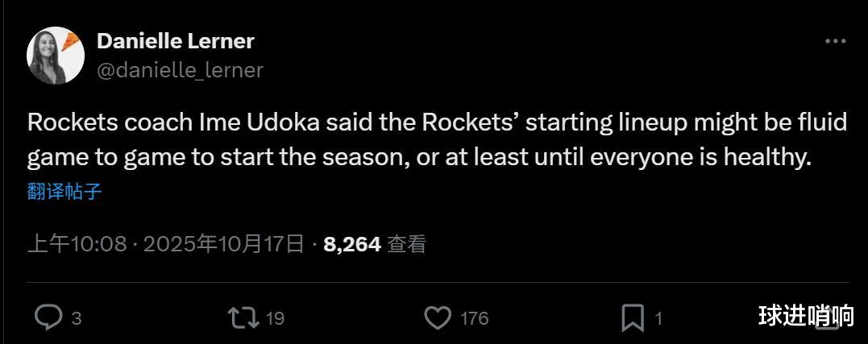Like the post with the heart icon
This screenshot has width=868, height=344.
click(x=438, y=317)
